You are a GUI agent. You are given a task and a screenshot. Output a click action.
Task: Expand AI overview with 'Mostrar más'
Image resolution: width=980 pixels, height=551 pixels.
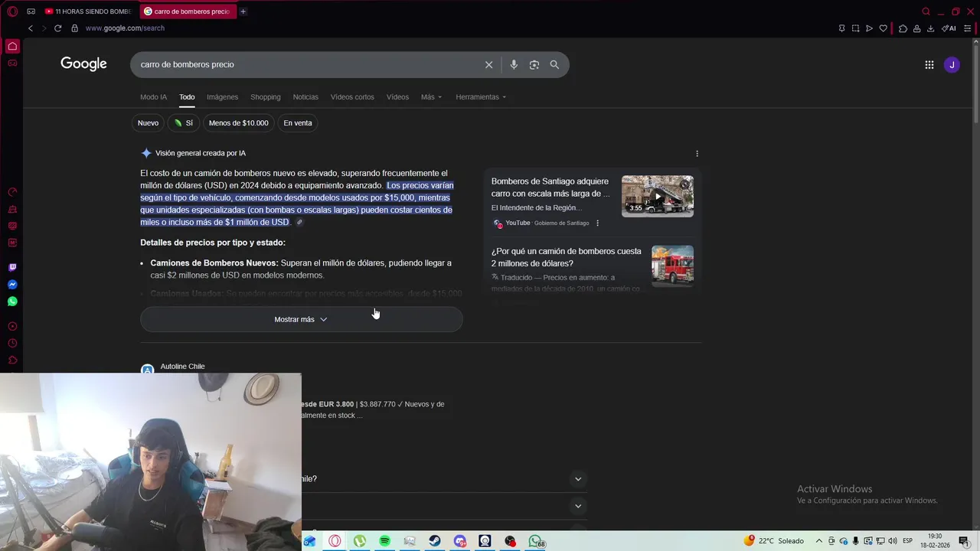302,319
